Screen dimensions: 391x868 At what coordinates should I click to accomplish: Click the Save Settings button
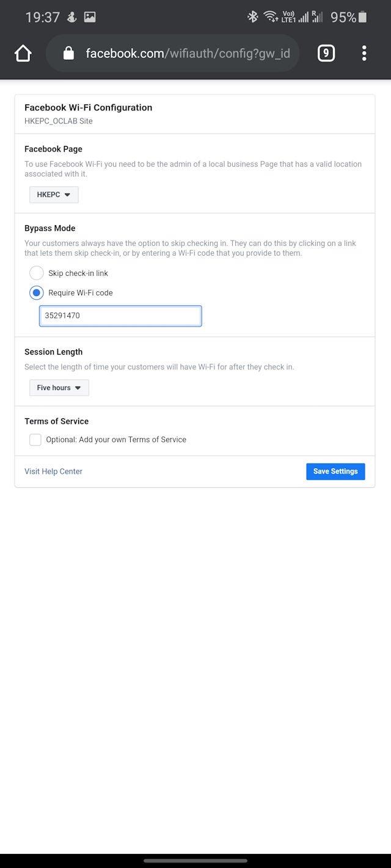[335, 471]
